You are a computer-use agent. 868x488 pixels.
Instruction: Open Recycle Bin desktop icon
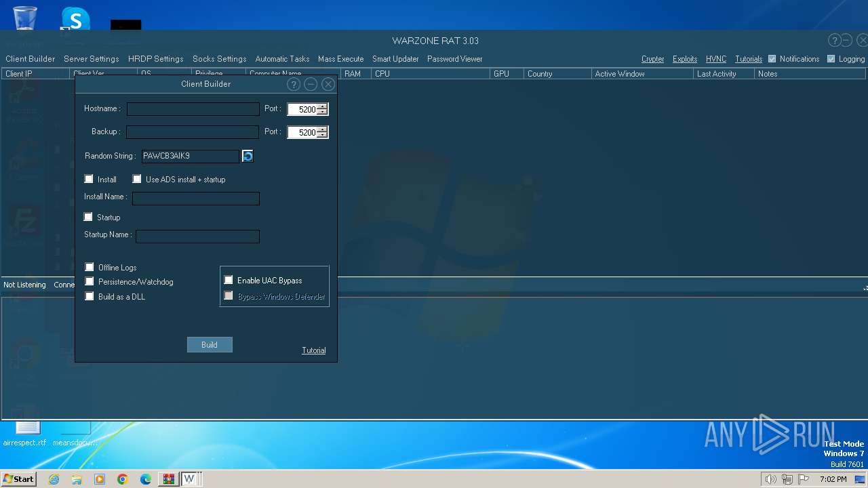25,18
